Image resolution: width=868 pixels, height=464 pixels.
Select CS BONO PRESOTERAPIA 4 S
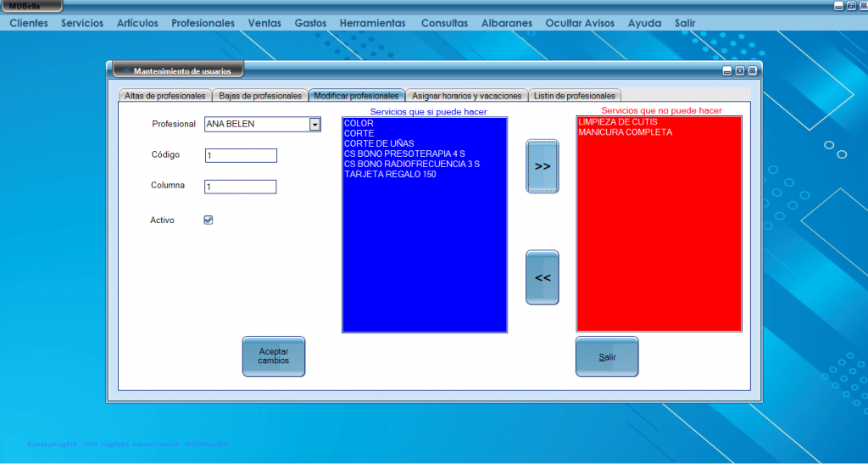click(404, 154)
